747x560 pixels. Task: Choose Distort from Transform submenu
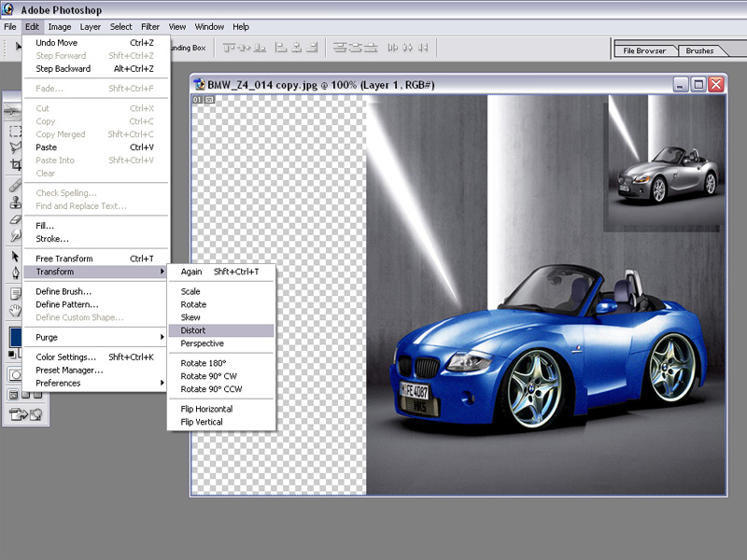click(221, 330)
